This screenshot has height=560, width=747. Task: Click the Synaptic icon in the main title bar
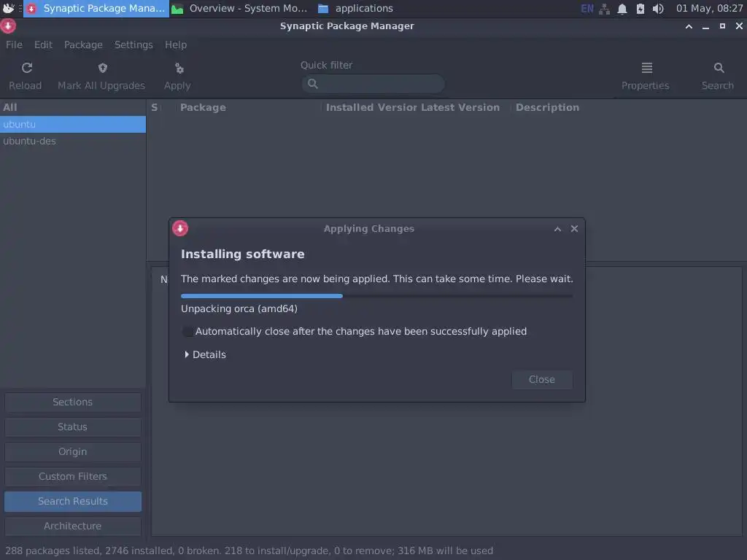click(x=8, y=26)
